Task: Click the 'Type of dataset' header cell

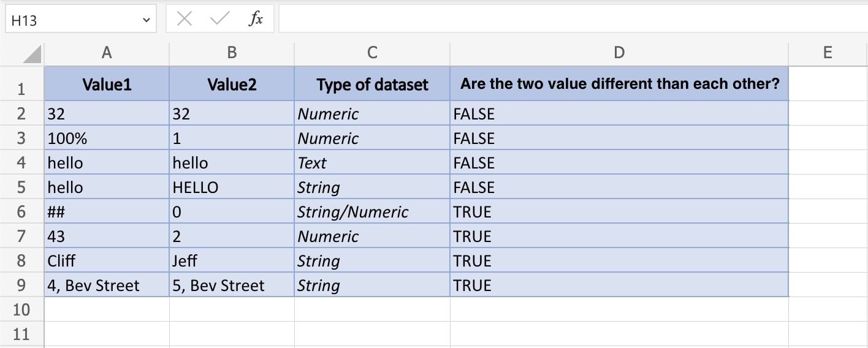Action: [x=372, y=85]
